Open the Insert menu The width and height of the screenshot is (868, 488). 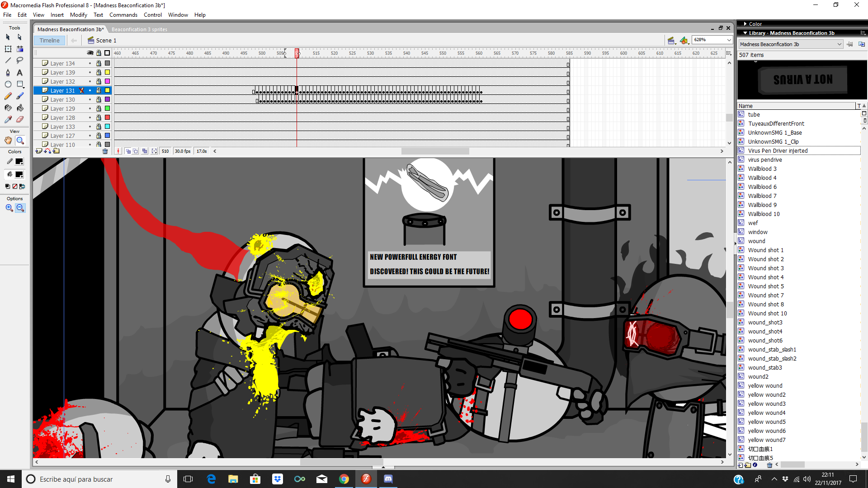pyautogui.click(x=57, y=15)
